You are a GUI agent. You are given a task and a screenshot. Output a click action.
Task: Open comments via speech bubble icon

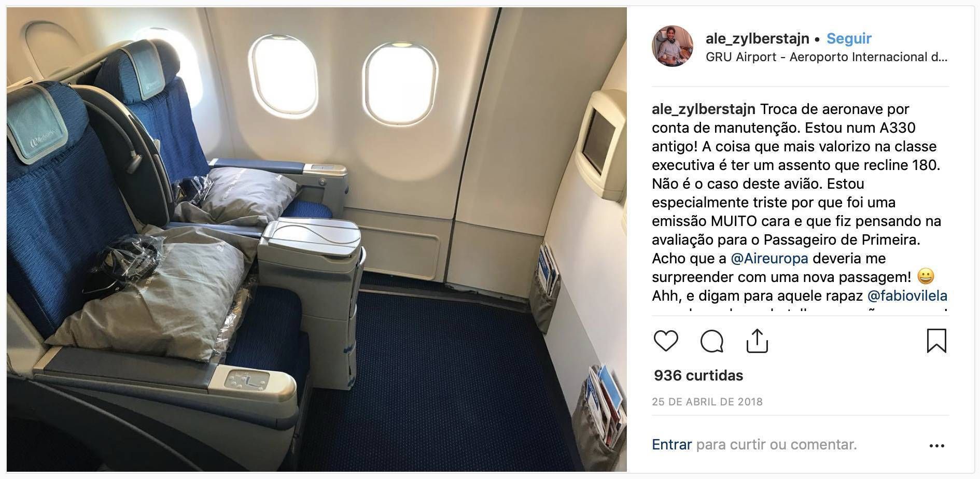point(712,341)
